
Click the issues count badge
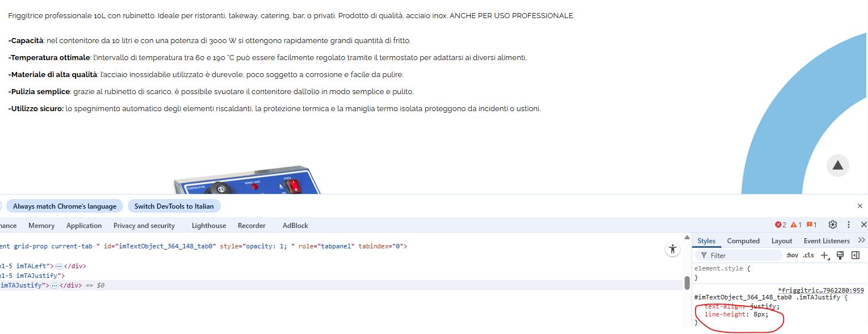(x=811, y=225)
